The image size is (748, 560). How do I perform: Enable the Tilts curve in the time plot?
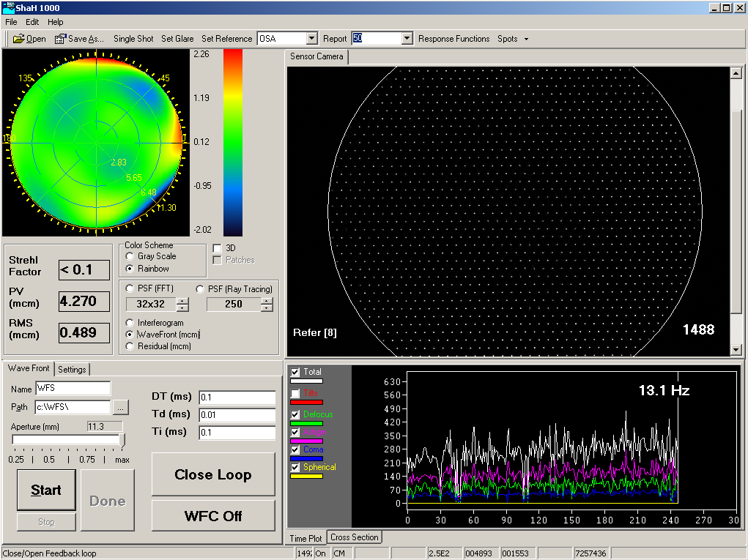pyautogui.click(x=297, y=392)
